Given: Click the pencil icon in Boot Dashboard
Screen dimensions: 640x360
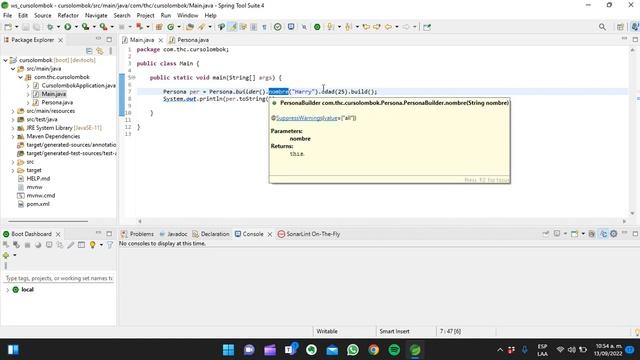Looking at the screenshot, I should coord(71,245).
